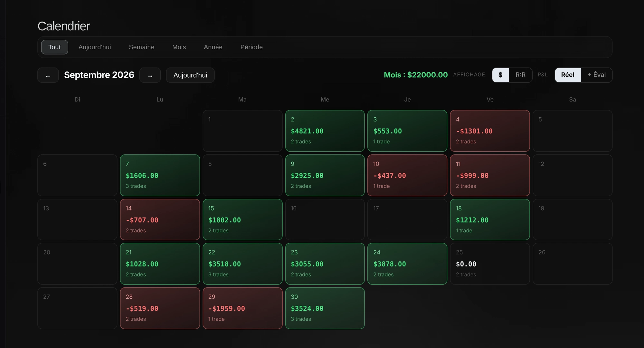Click the Di weekday header
This screenshot has height=348, width=644.
[77, 100]
